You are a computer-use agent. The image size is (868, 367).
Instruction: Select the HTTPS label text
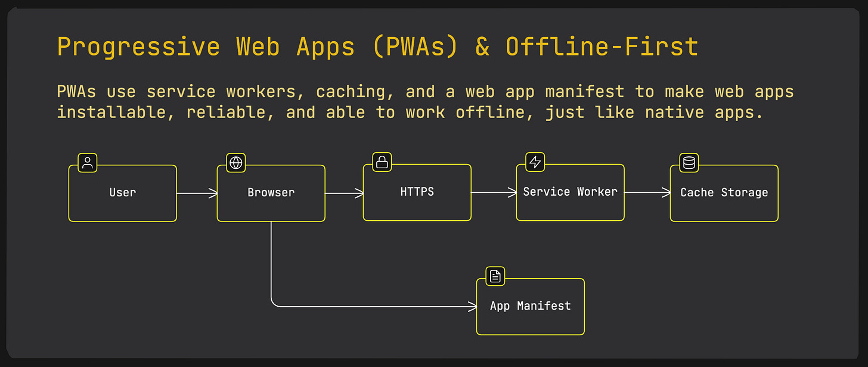click(417, 192)
